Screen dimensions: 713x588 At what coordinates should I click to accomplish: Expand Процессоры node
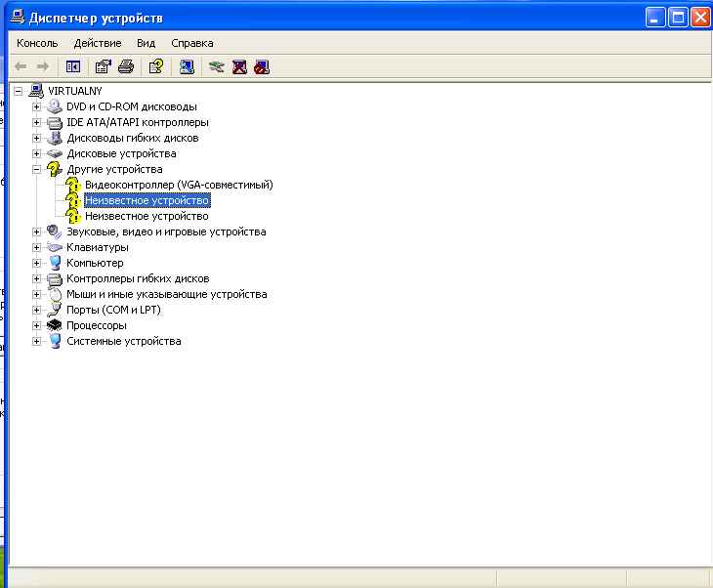(36, 325)
